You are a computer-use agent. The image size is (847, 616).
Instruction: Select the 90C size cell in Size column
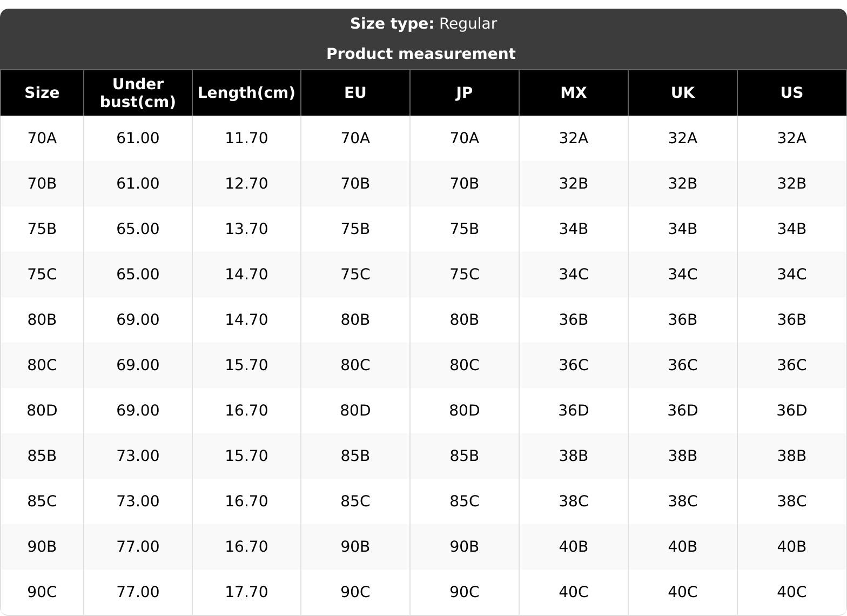42,592
